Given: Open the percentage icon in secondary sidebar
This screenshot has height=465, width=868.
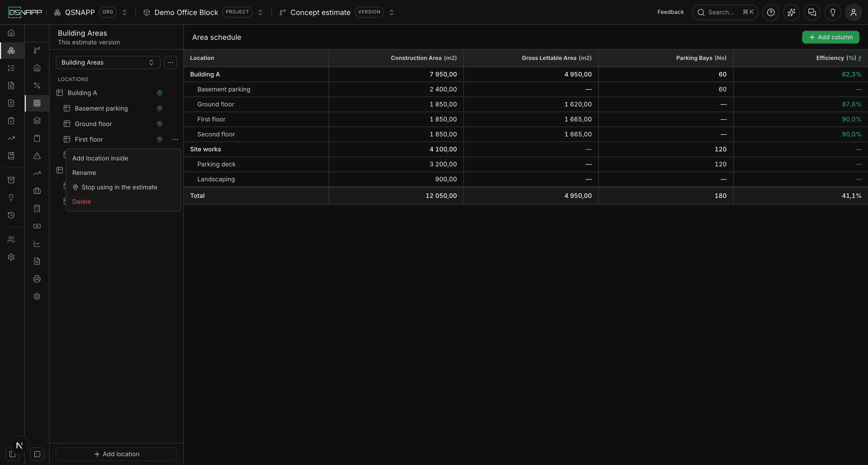Looking at the screenshot, I should (x=37, y=86).
